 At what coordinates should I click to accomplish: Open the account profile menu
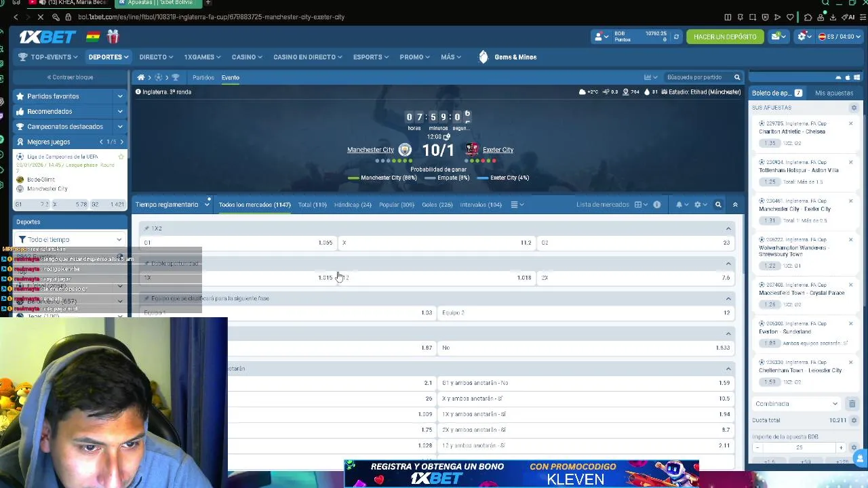600,37
